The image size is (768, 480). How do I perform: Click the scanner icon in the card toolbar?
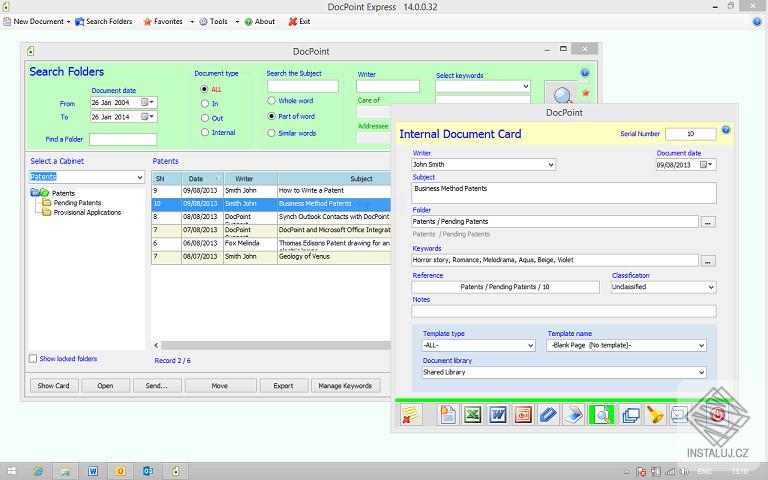(x=574, y=415)
